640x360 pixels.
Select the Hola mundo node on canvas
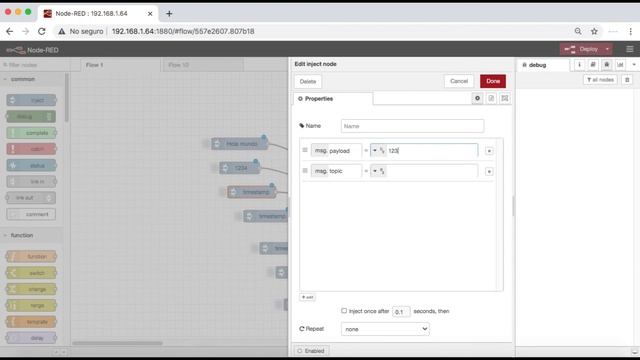pyautogui.click(x=240, y=144)
